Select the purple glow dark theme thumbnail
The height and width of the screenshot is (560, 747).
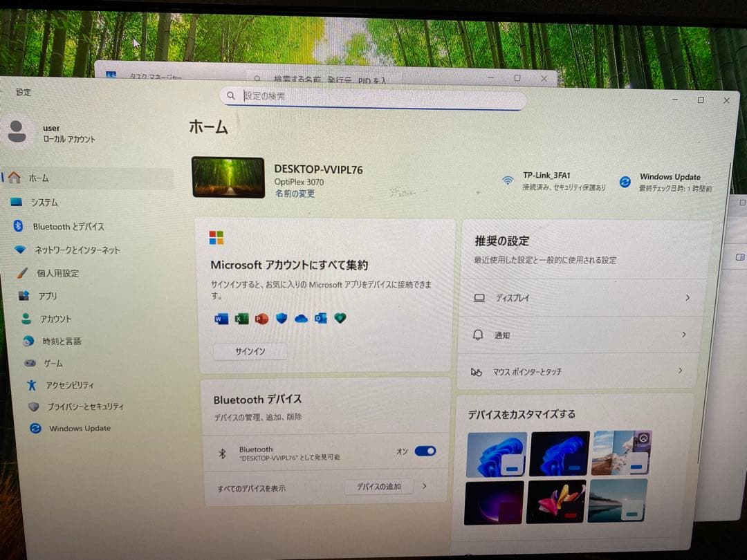pyautogui.click(x=494, y=503)
